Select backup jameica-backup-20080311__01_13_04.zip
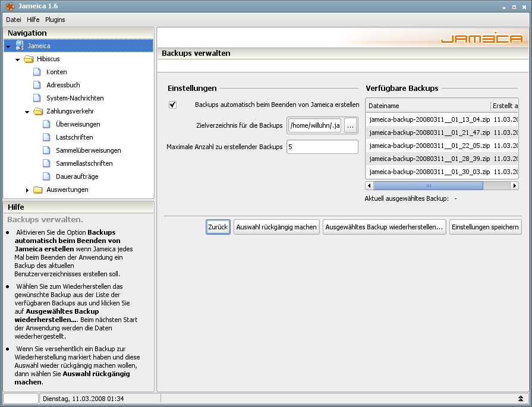This screenshot has height=407, width=532. [442, 119]
